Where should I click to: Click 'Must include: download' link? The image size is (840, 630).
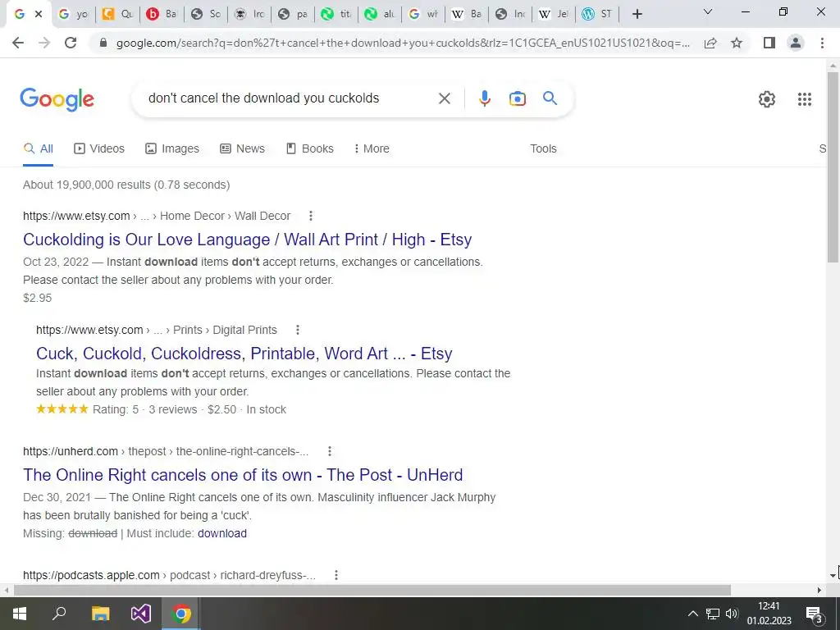(x=222, y=533)
